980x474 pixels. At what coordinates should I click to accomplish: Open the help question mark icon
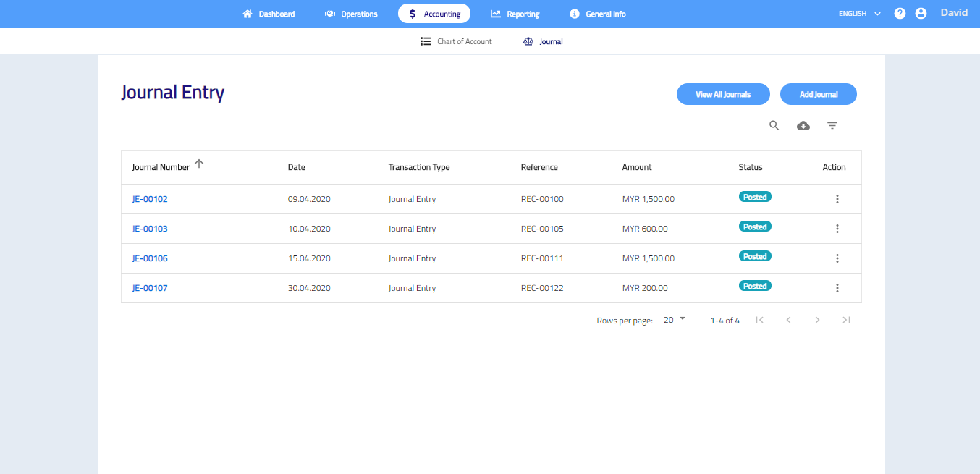(x=900, y=14)
